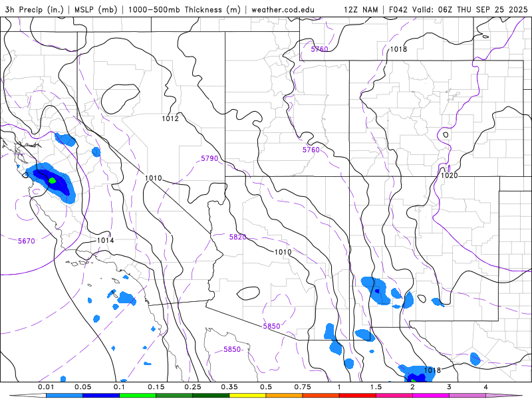Image resolution: width=532 pixels, height=399 pixels.
Task: Click the '12Z NAM' model run text
Action: 360,9
